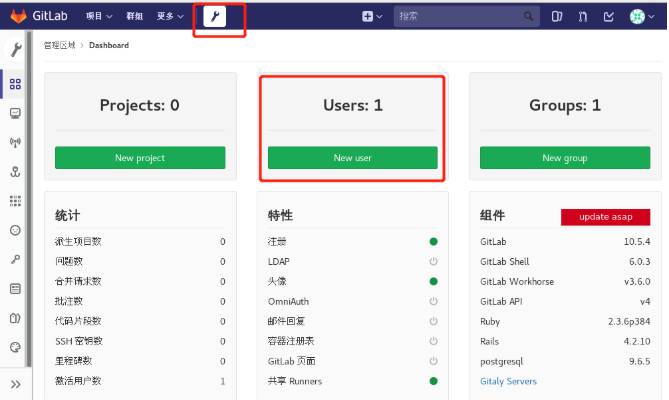Screen dimensions: 669x400
Task: Click the 激活用户数 statistic row
Action: pos(140,381)
